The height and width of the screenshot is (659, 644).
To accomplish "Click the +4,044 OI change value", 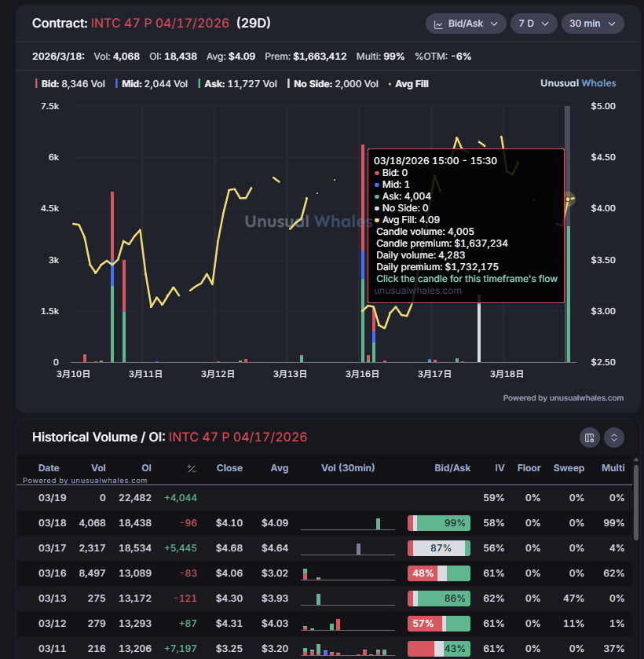I will (x=181, y=498).
